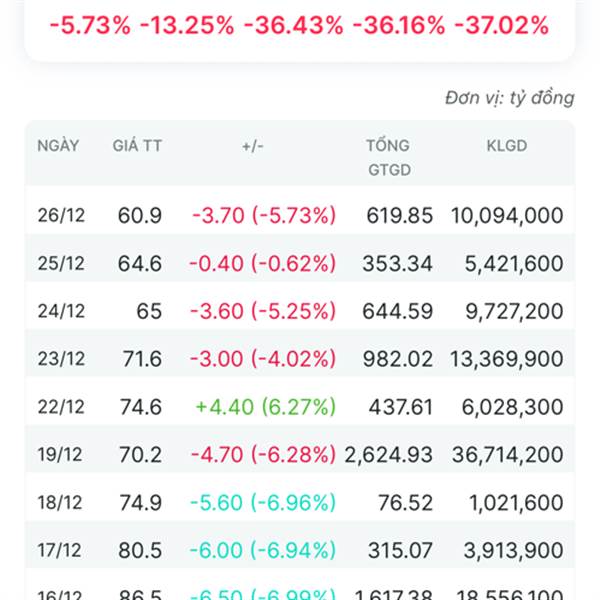
Task: Open the 26/12 trading row
Action: (300, 215)
